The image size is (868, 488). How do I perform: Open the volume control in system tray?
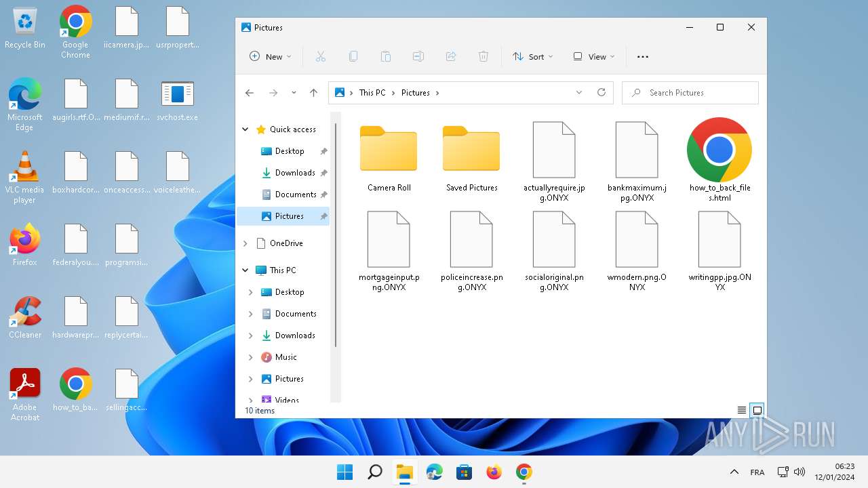(x=800, y=472)
